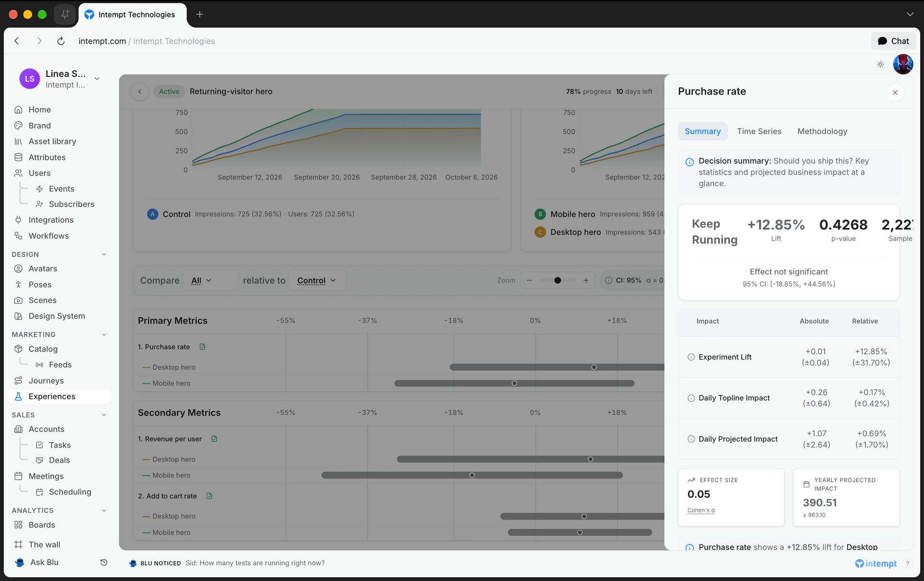Screen dimensions: 924x581
Task: Collapse the ANALYTICS section
Action: [x=104, y=511]
